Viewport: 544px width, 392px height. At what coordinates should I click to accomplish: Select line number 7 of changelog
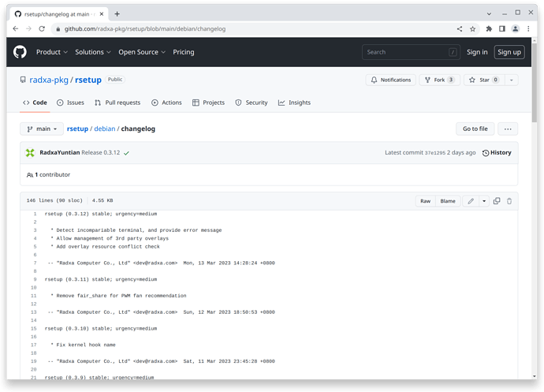point(35,263)
